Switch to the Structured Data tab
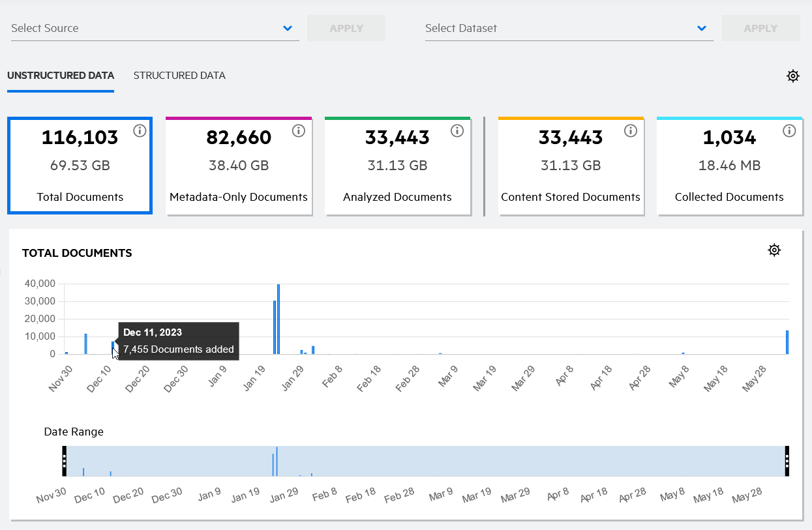Image resolution: width=812 pixels, height=530 pixels. click(x=179, y=76)
